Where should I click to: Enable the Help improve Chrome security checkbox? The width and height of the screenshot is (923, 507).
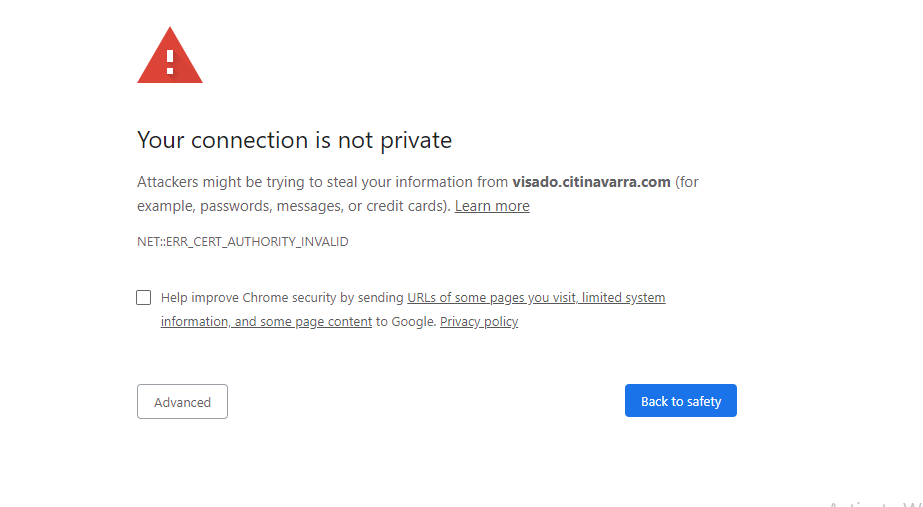point(144,297)
